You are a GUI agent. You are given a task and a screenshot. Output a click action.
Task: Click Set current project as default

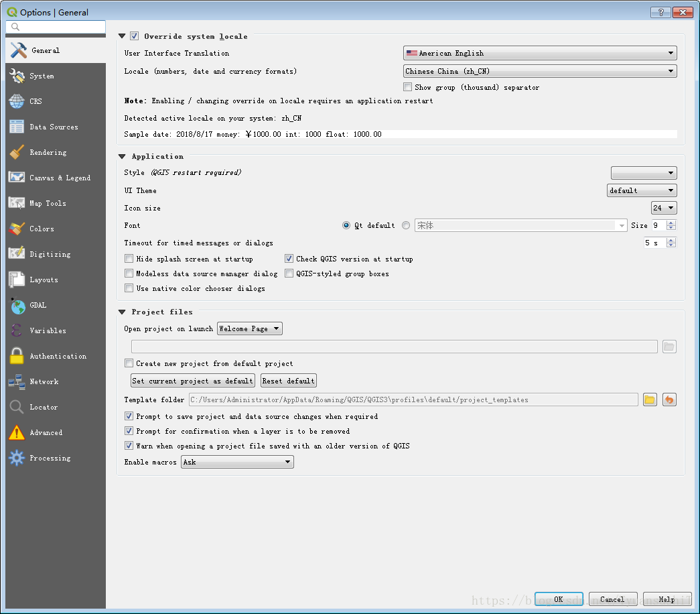pos(192,381)
